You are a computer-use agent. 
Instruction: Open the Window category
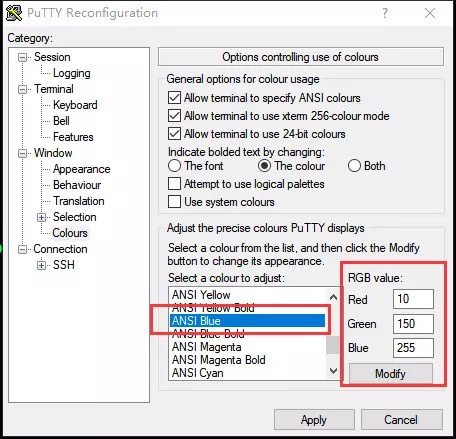53,153
